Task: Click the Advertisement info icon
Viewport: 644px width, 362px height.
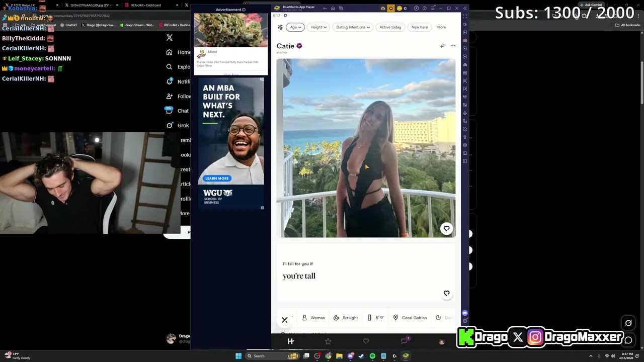Action: coord(244,10)
